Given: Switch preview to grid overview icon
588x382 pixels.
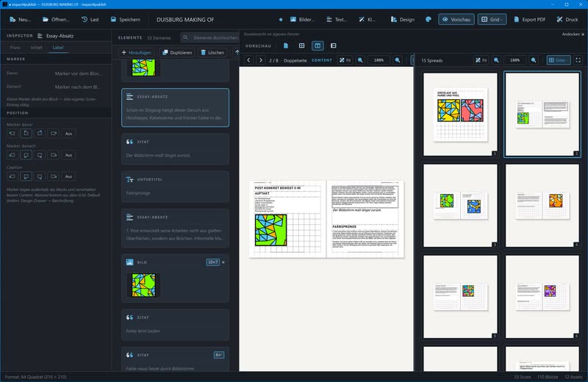Looking at the screenshot, I should point(301,46).
